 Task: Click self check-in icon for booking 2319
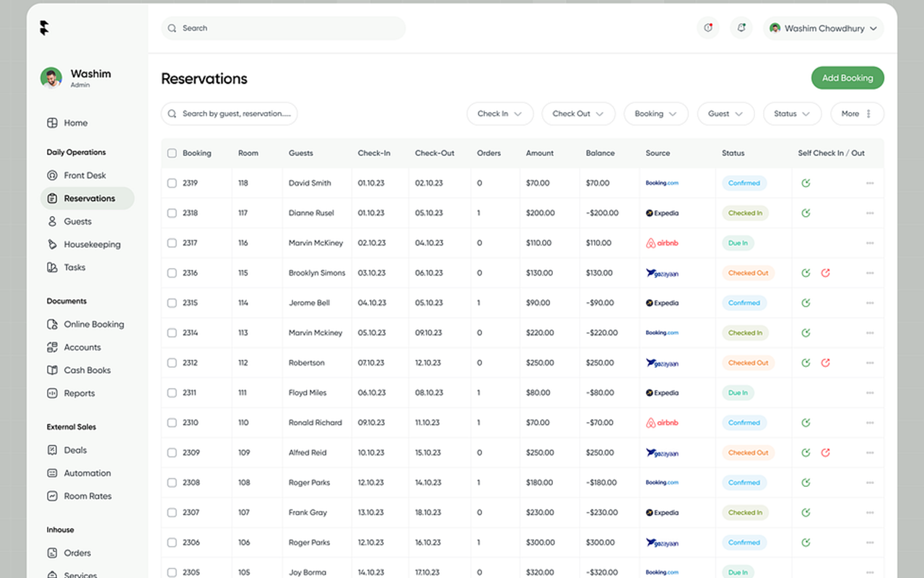tap(806, 184)
